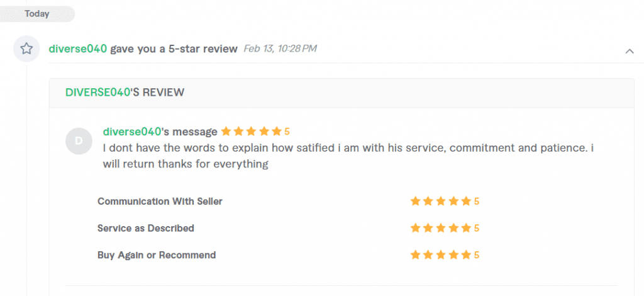
Task: Select the Today date label
Action: pos(37,13)
